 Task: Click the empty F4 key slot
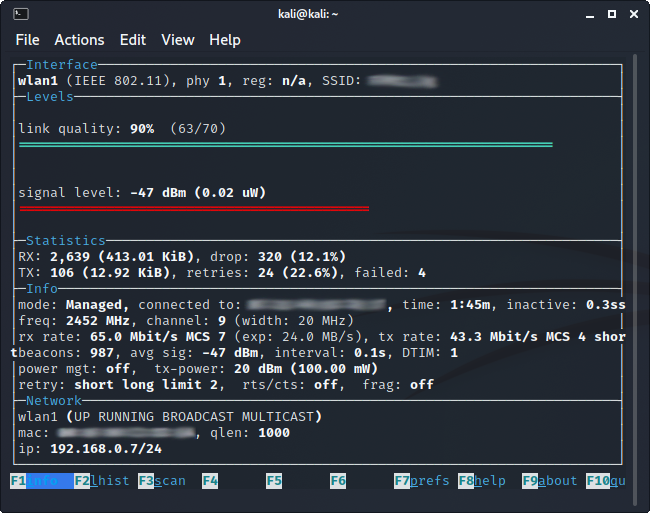(210, 481)
